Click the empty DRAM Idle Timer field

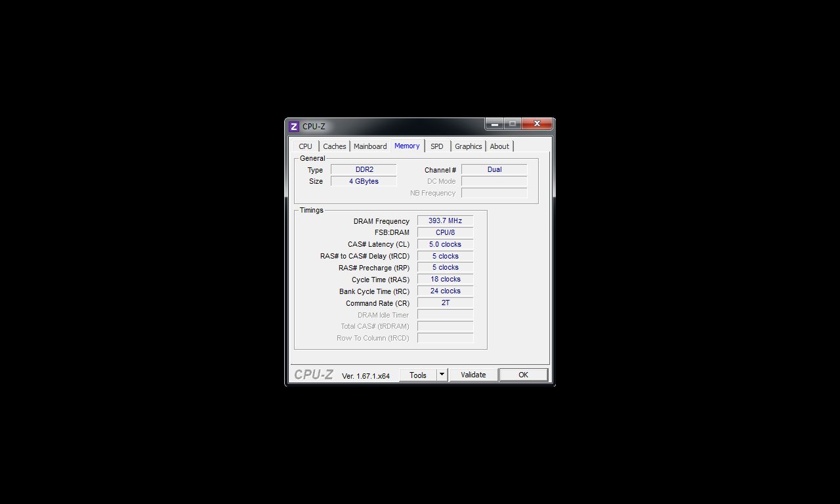(x=445, y=314)
